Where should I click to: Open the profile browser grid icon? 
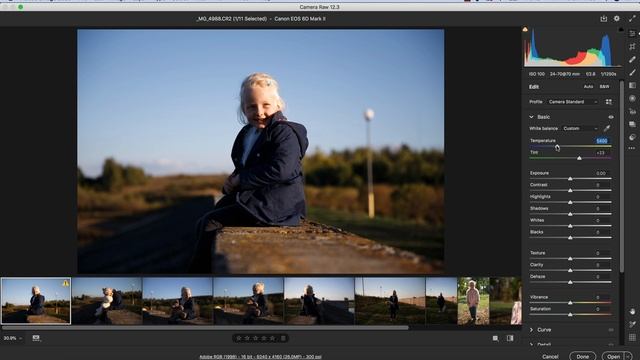pyautogui.click(x=609, y=102)
